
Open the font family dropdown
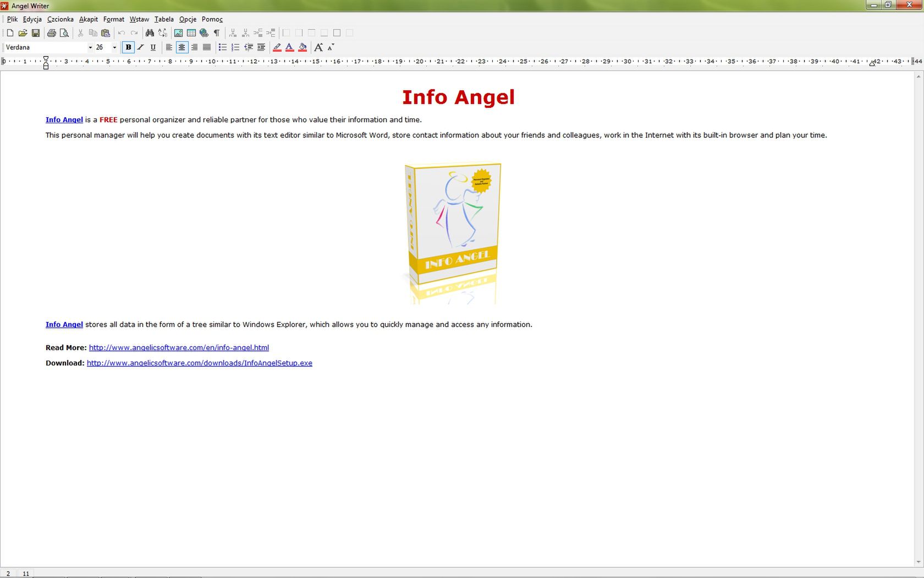(90, 47)
